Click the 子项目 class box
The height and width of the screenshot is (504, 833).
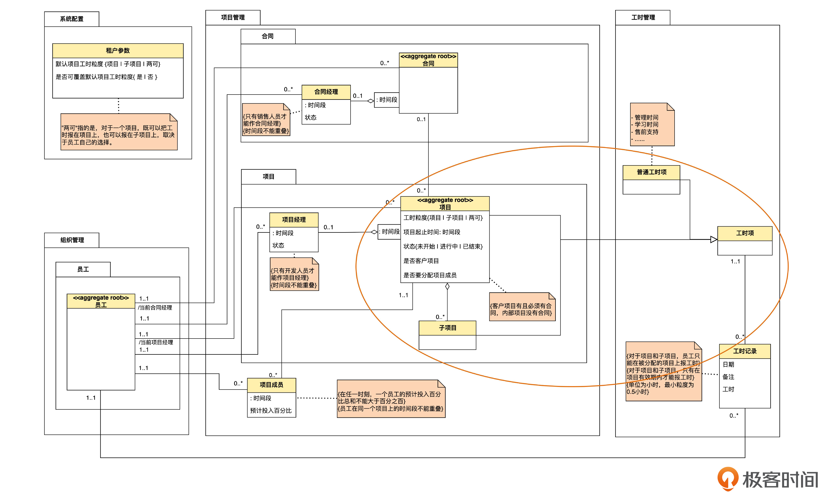(x=447, y=328)
